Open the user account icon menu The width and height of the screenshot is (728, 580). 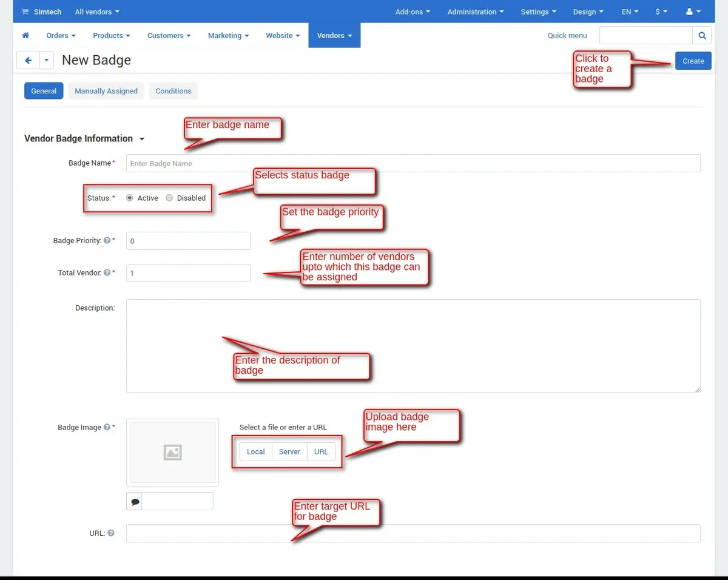tap(692, 12)
